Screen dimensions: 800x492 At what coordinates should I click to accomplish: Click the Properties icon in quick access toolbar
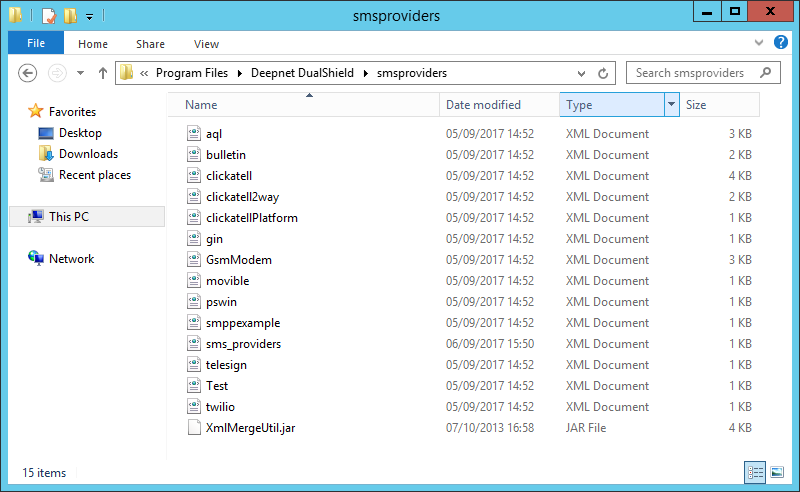point(48,15)
